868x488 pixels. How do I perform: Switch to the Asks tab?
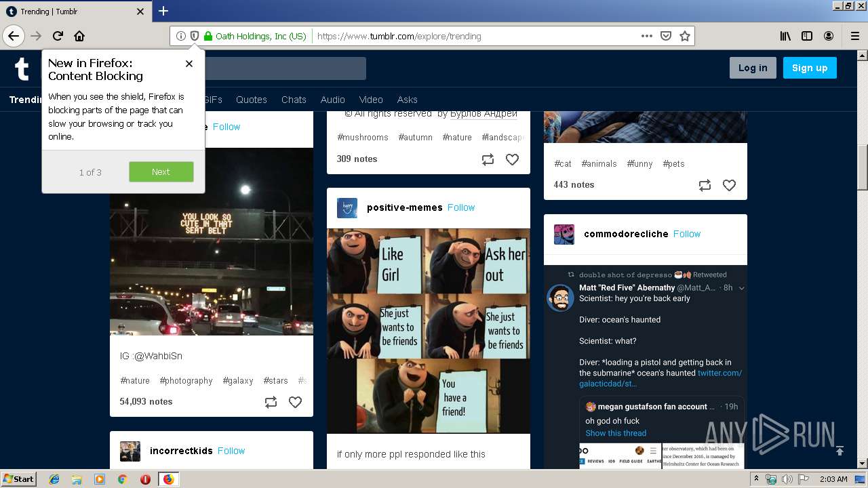(408, 100)
